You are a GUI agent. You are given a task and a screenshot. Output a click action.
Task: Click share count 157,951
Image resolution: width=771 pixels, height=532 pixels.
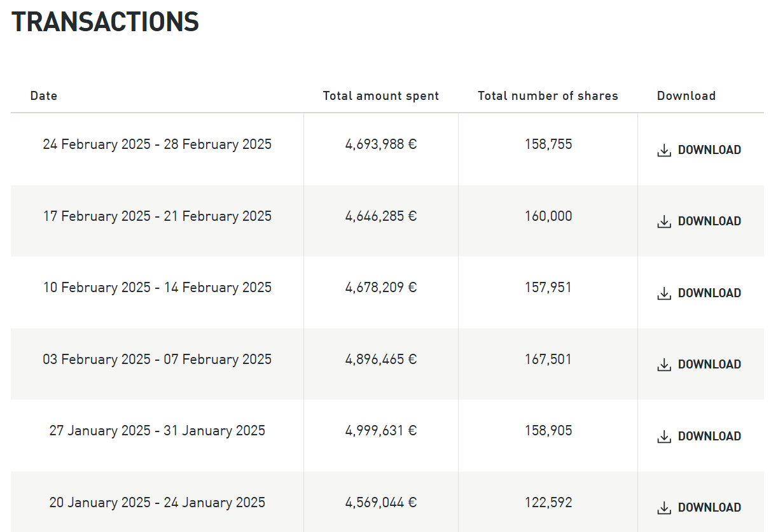click(548, 288)
